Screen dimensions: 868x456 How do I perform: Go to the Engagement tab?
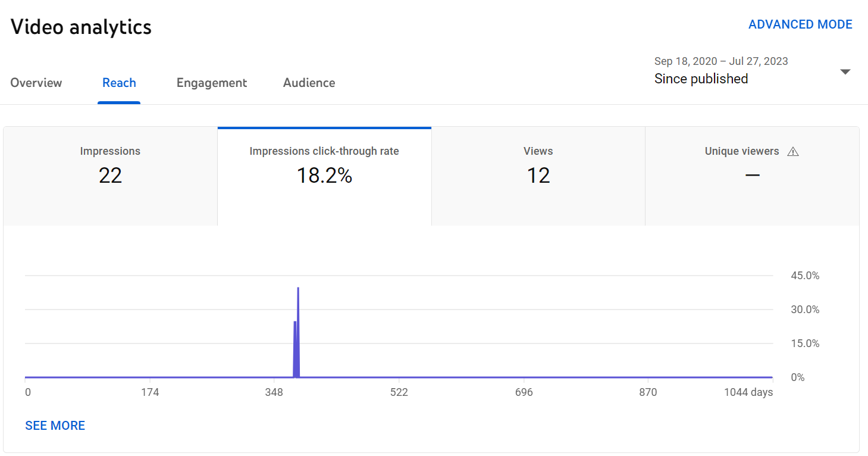click(212, 83)
